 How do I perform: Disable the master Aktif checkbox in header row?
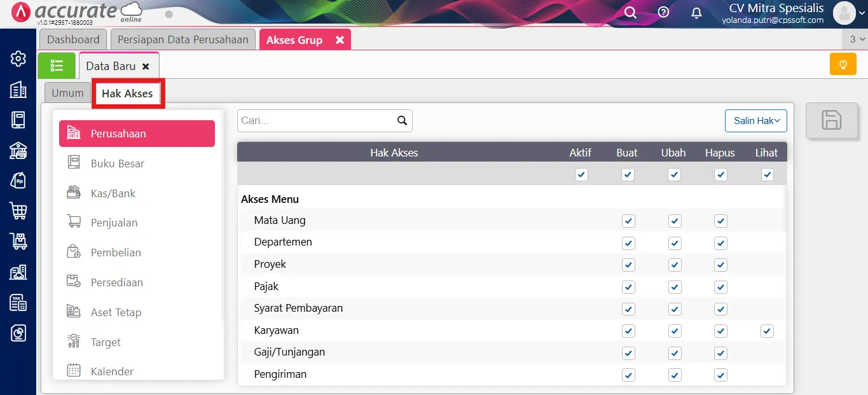[581, 174]
